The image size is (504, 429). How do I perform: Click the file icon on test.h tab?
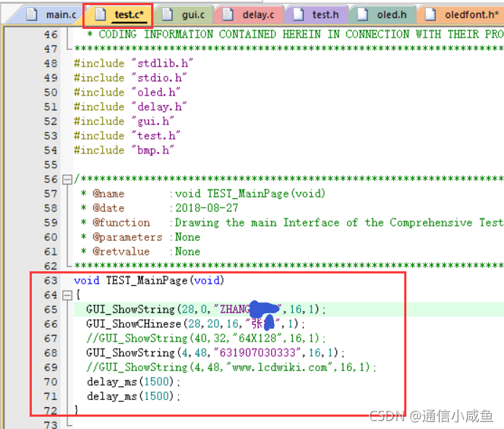tap(298, 14)
